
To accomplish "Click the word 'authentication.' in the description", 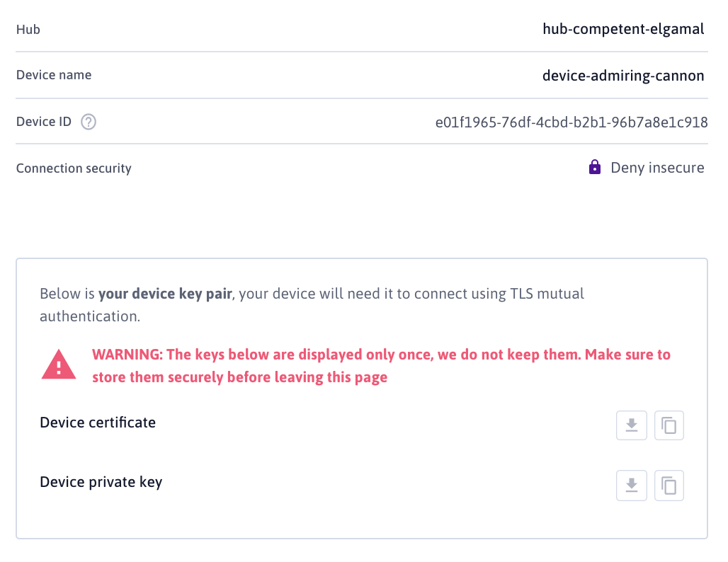I will click(x=90, y=316).
